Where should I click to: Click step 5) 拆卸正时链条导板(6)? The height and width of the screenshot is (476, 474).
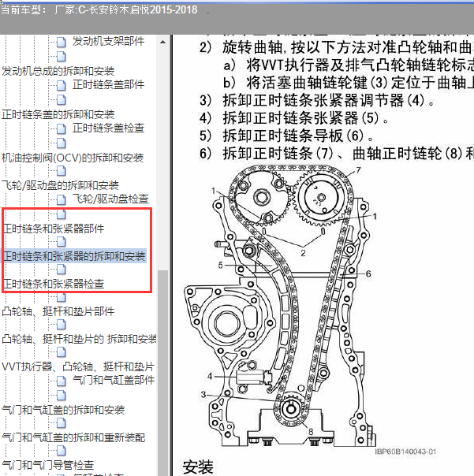(x=286, y=136)
